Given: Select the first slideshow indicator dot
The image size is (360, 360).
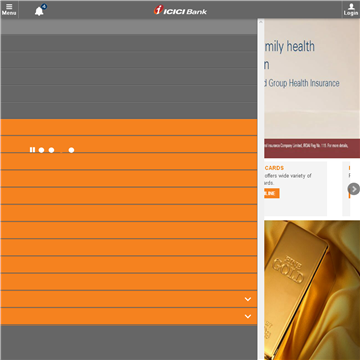Looking at the screenshot, I should (x=41, y=150).
